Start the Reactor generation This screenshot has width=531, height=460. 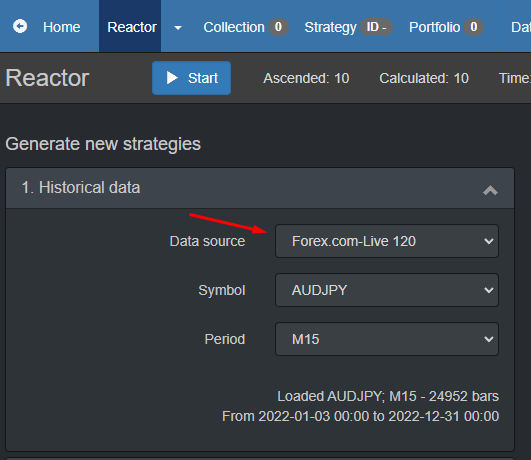coord(191,78)
